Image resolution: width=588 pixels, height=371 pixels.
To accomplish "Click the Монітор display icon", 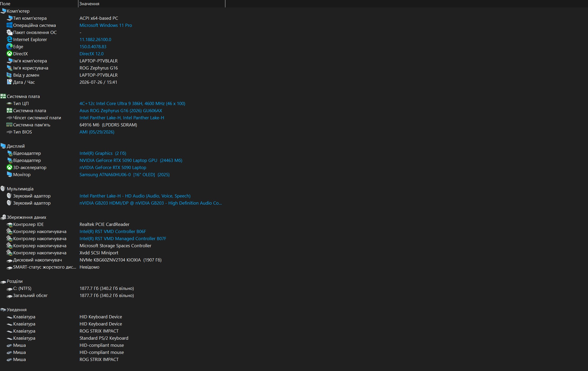I will pos(9,175).
